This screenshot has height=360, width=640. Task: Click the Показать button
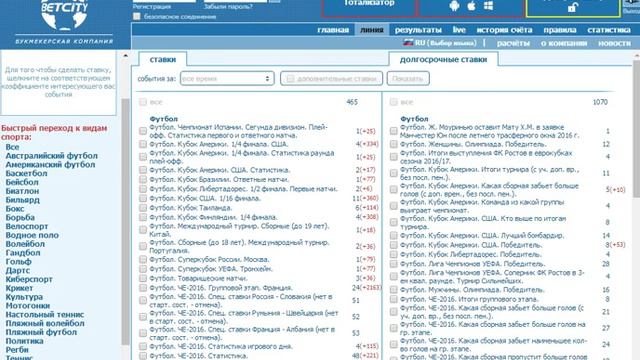coord(408,78)
